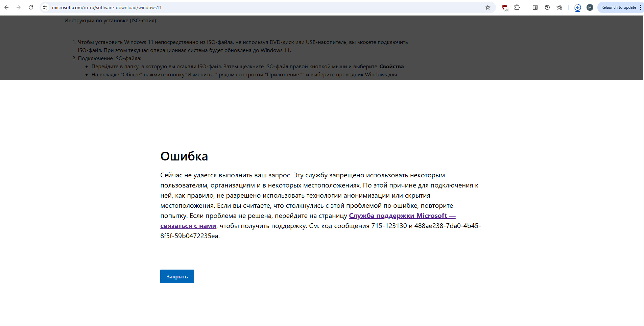View site information for microsoft.com
This screenshot has width=644, height=326.
45,7
